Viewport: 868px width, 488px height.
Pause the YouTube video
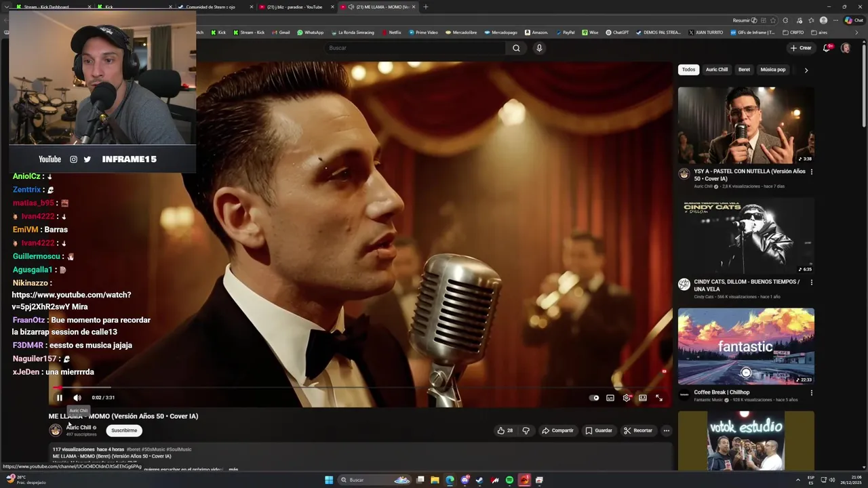click(x=59, y=398)
